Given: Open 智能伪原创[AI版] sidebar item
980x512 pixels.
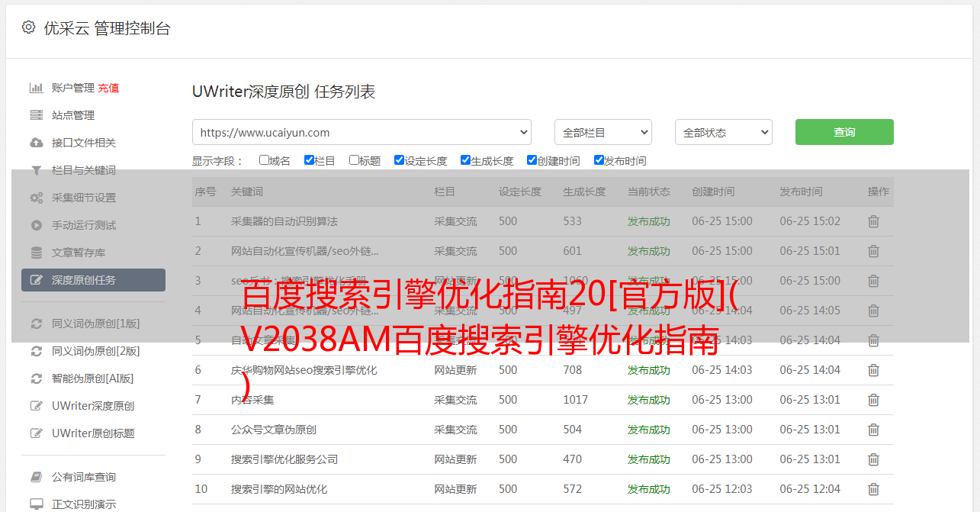Looking at the screenshot, I should tap(93, 378).
